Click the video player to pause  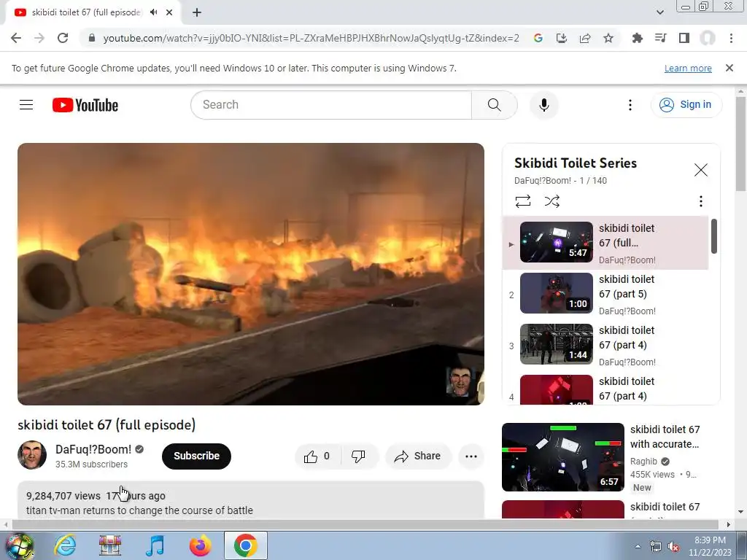coord(251,274)
